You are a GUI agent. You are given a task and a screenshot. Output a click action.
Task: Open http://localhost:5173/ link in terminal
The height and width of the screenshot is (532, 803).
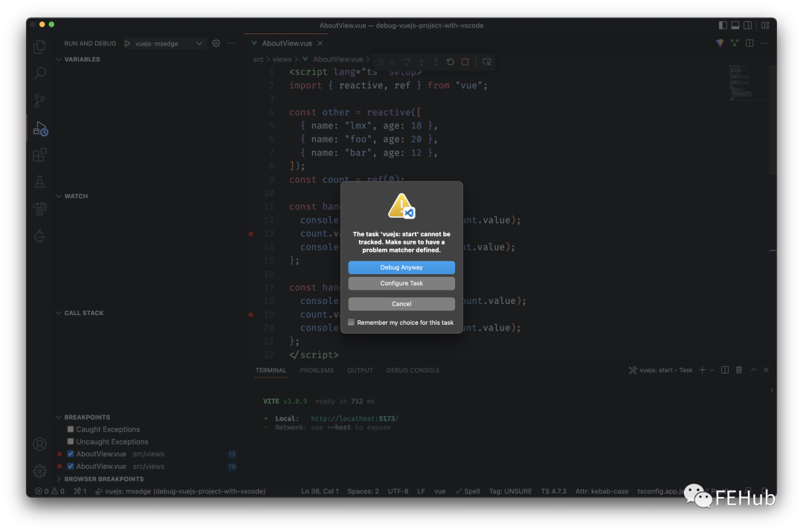tap(355, 418)
